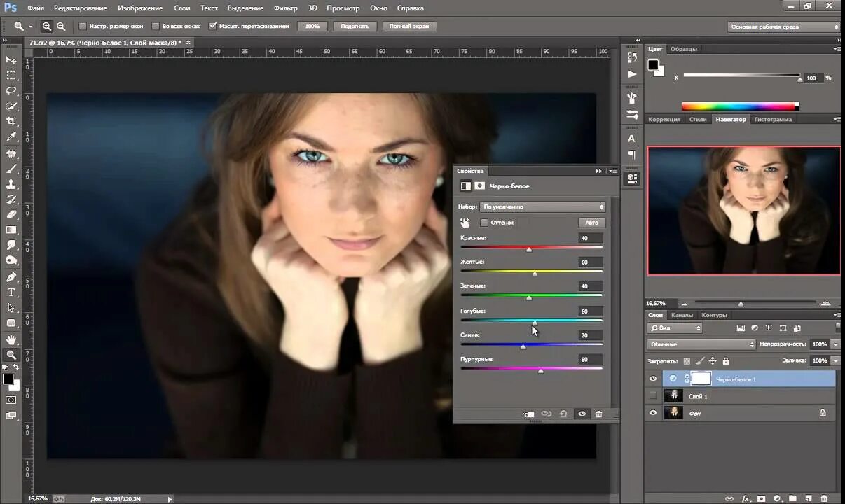Check the Во всех окнах option
Image resolution: width=845 pixels, height=504 pixels.
click(x=156, y=27)
